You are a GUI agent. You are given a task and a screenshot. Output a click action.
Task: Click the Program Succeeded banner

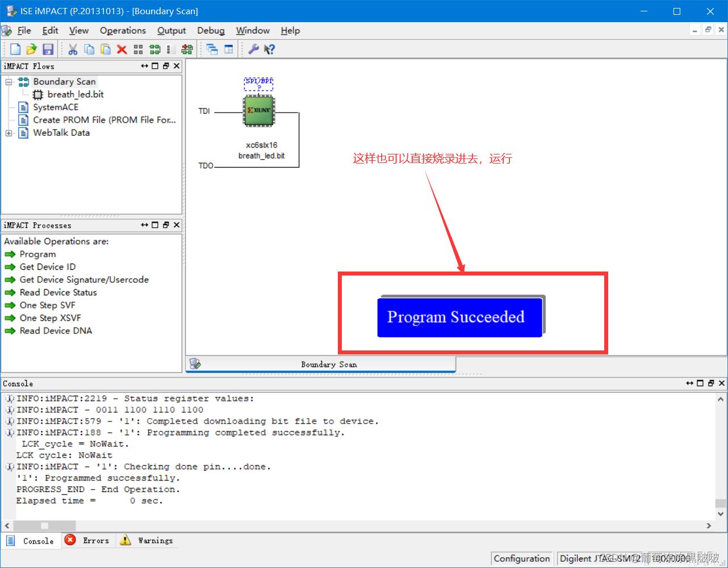click(460, 317)
